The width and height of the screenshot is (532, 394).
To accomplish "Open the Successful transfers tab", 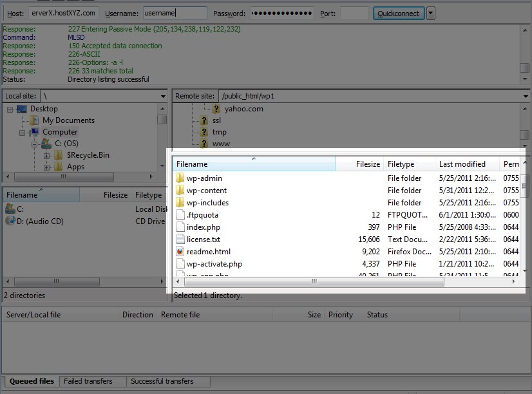I will [162, 381].
